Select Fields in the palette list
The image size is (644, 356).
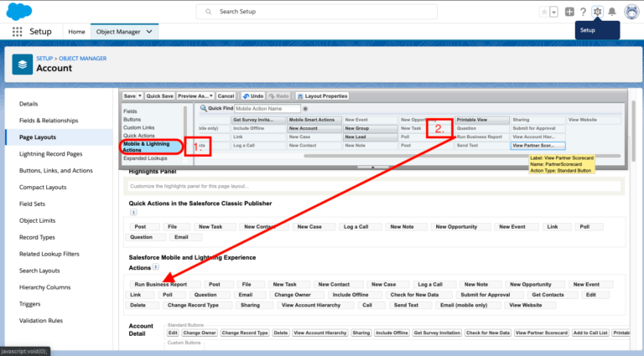[x=130, y=111]
